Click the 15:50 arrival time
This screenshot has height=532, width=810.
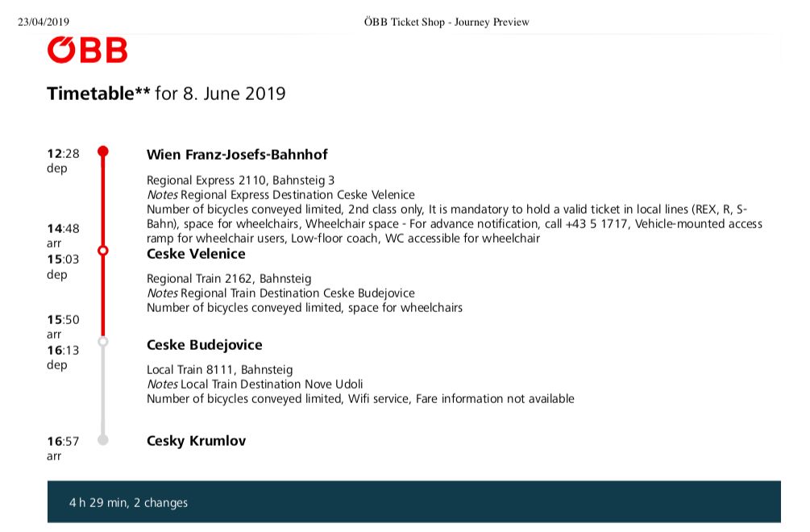[x=63, y=319]
